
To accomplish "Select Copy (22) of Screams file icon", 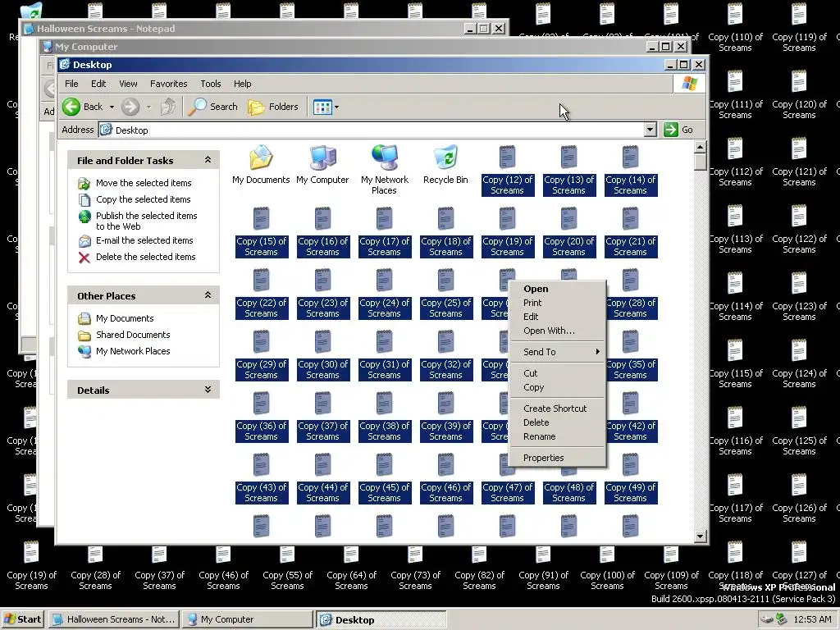I will point(261,281).
